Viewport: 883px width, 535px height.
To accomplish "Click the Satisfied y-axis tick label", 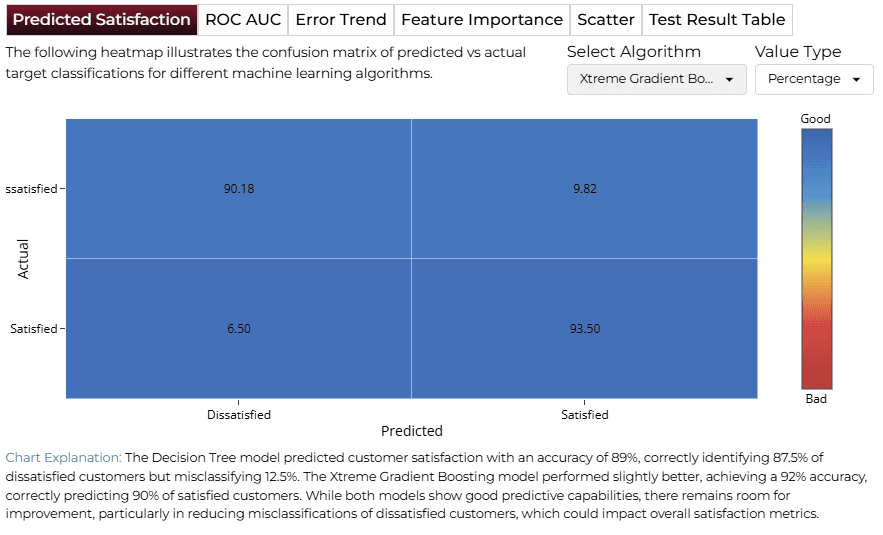I will click(x=34, y=329).
